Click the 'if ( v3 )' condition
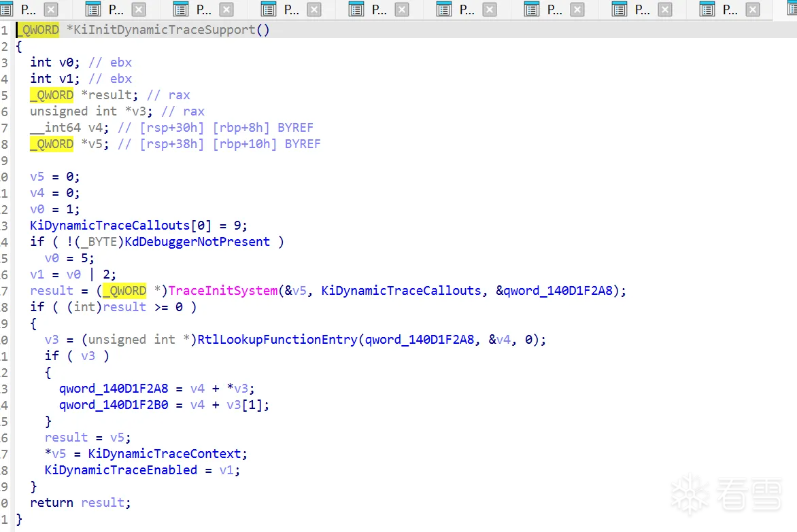 pos(77,356)
